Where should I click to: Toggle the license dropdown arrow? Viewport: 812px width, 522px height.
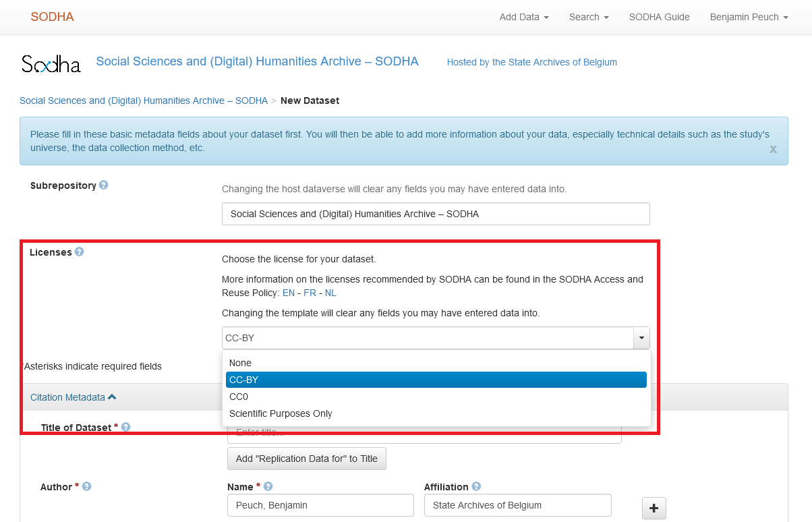641,338
